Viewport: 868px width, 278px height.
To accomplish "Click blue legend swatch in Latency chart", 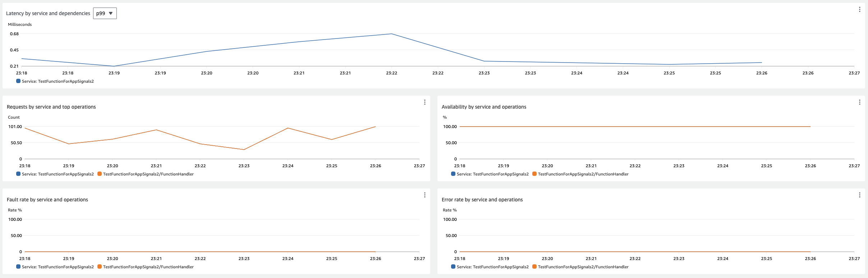I will tap(18, 81).
